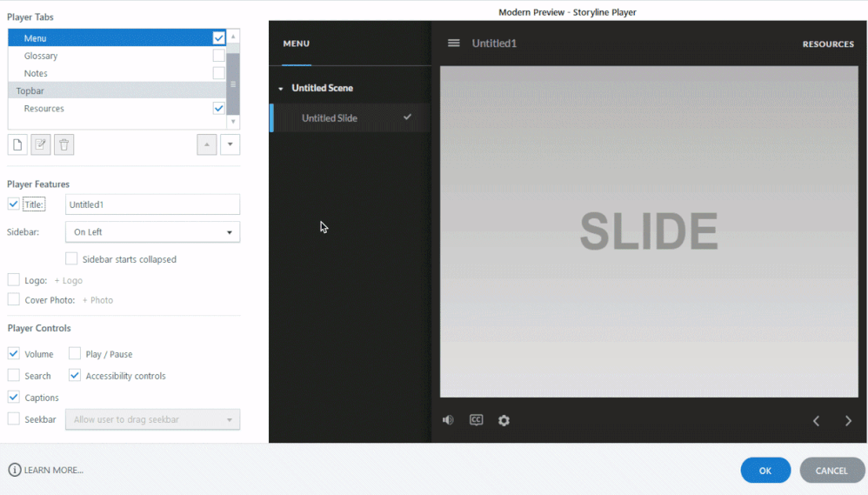868x495 pixels.
Task: Go to previous slide arrow in preview
Action: 816,421
